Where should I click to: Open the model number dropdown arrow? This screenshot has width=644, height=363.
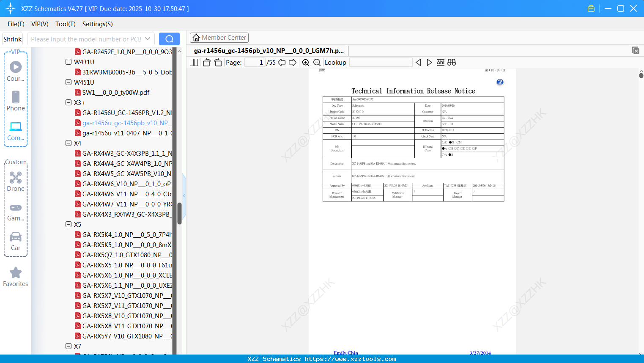[x=148, y=39]
